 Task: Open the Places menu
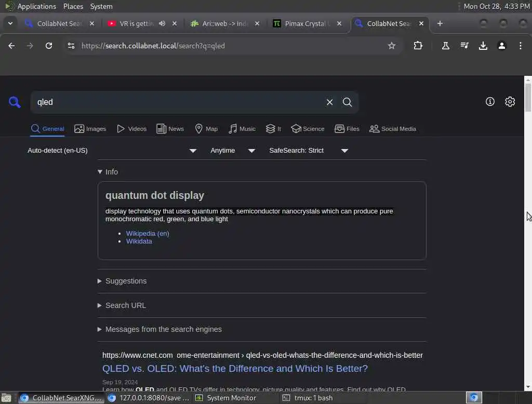73,6
